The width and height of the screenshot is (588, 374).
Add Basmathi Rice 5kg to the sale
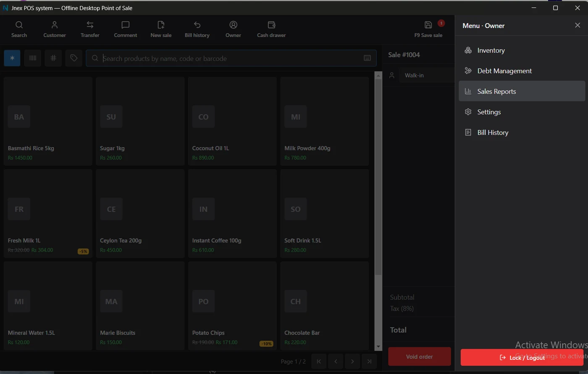pos(48,121)
